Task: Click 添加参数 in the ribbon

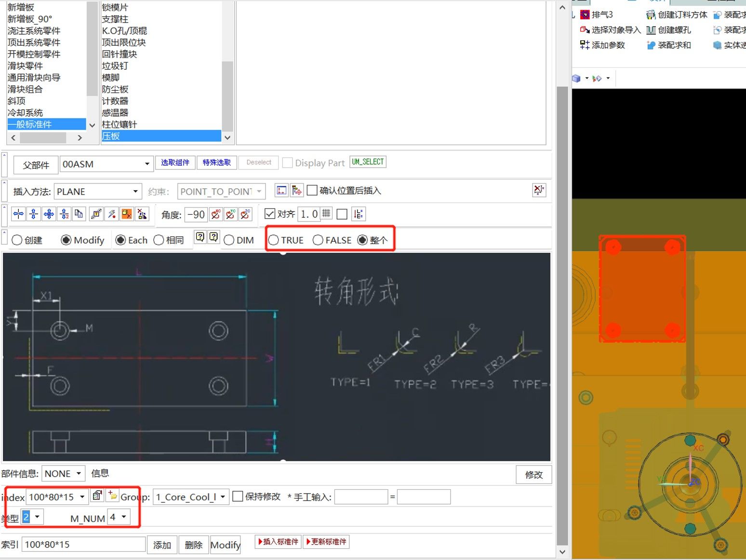Action: pyautogui.click(x=602, y=45)
